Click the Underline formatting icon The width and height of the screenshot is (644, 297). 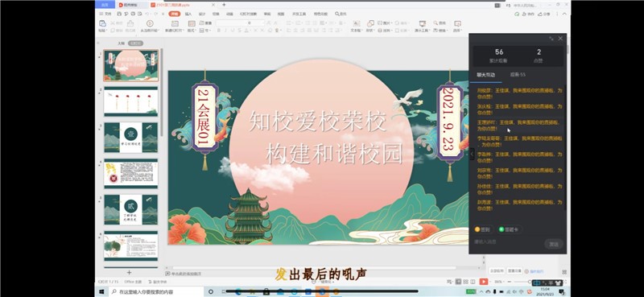[232, 31]
